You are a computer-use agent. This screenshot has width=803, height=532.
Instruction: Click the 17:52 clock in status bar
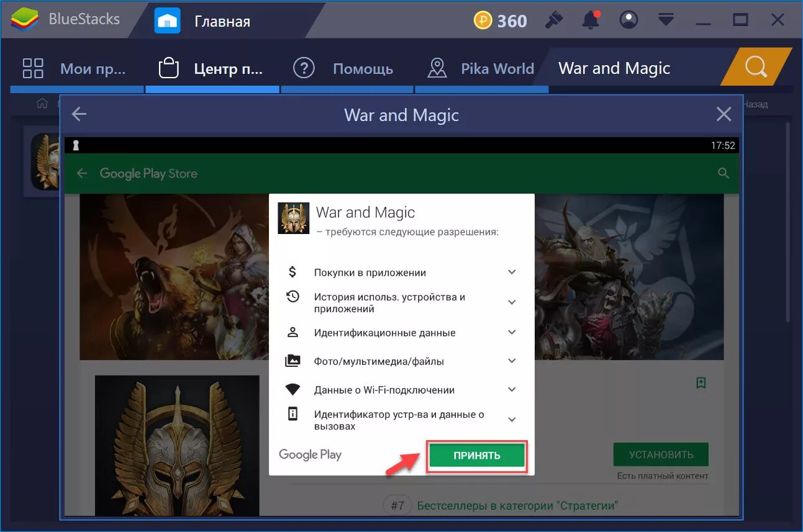tap(723, 146)
